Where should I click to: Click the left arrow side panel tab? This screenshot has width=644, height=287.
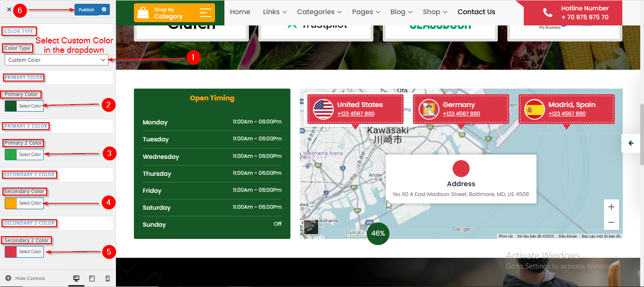pos(631,143)
